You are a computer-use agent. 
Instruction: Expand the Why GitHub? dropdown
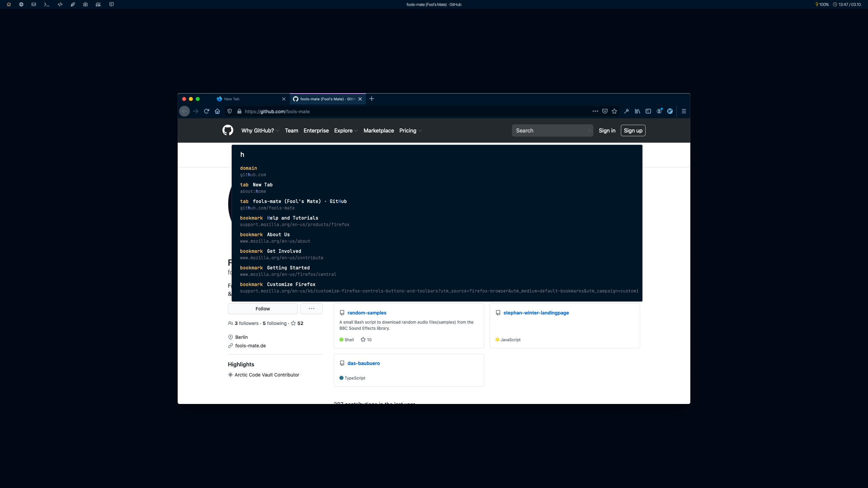[x=260, y=130]
